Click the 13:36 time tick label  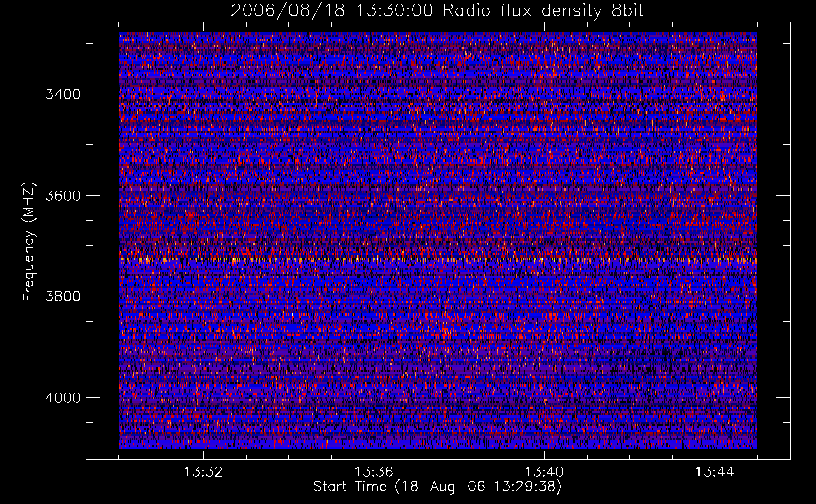coord(374,472)
